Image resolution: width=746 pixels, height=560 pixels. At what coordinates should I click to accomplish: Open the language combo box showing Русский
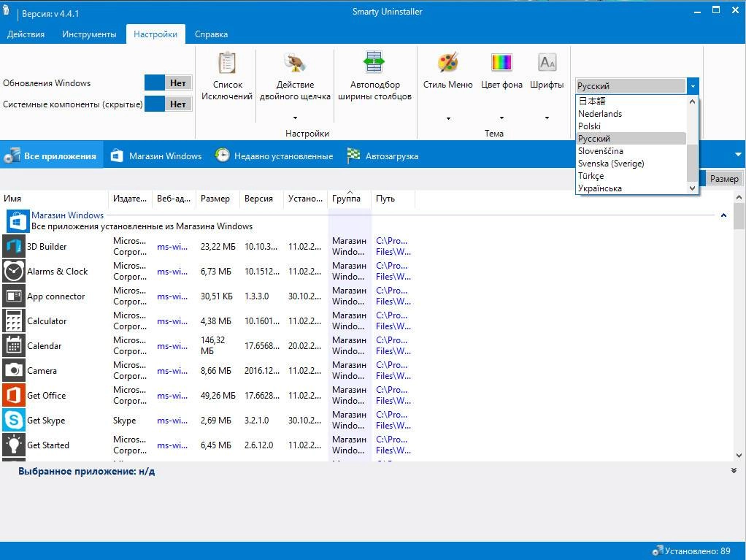(637, 85)
